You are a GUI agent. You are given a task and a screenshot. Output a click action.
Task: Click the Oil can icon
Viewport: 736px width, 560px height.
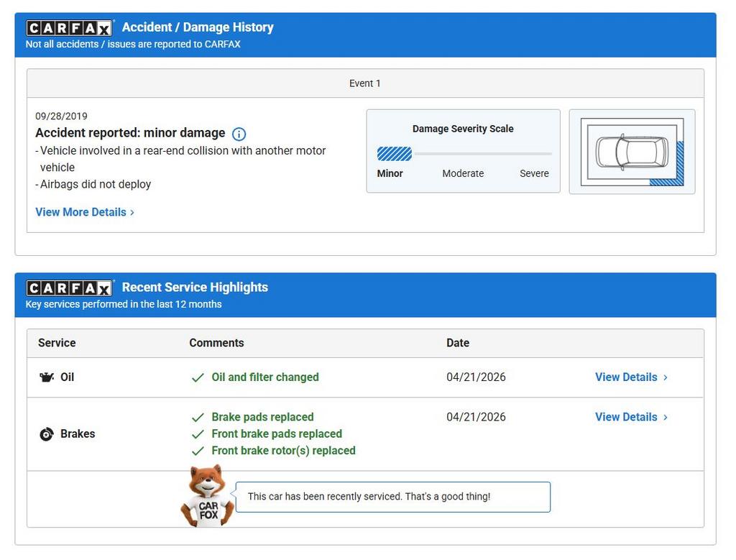pos(47,377)
